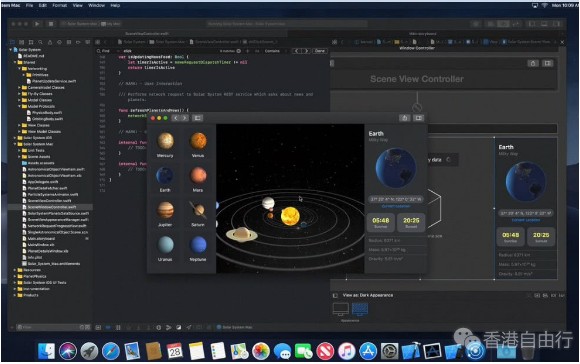Open Safari from the Dock
580x364 pixels.
(111, 351)
